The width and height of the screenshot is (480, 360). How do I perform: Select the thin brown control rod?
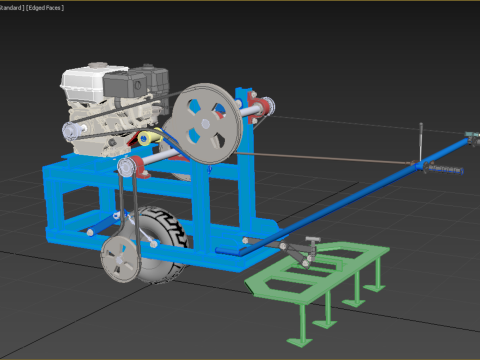coord(323,158)
